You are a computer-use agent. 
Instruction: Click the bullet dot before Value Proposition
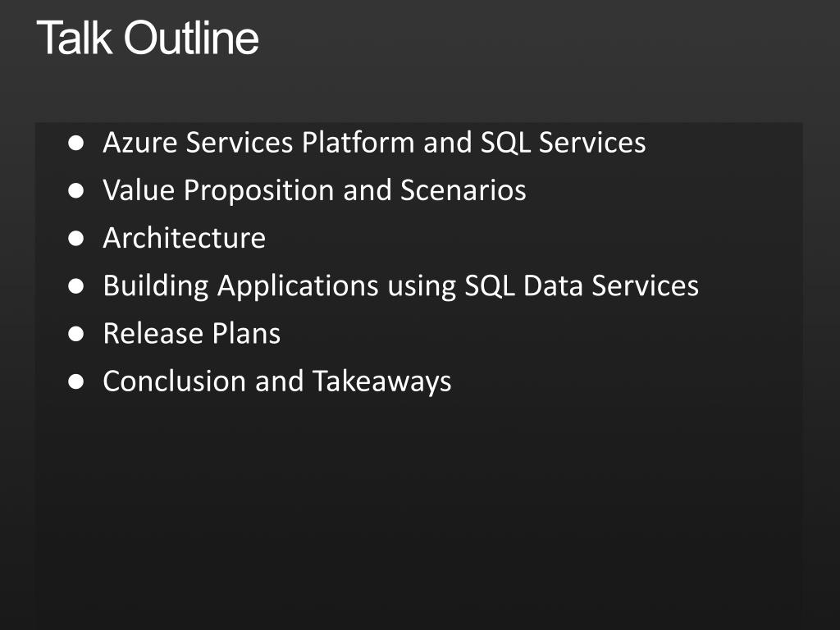pos(76,190)
